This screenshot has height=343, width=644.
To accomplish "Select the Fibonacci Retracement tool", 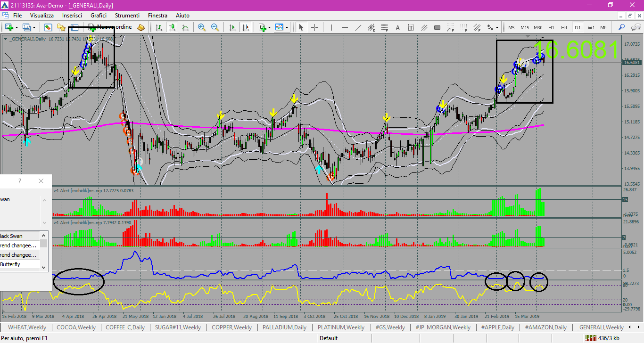I will point(384,27).
